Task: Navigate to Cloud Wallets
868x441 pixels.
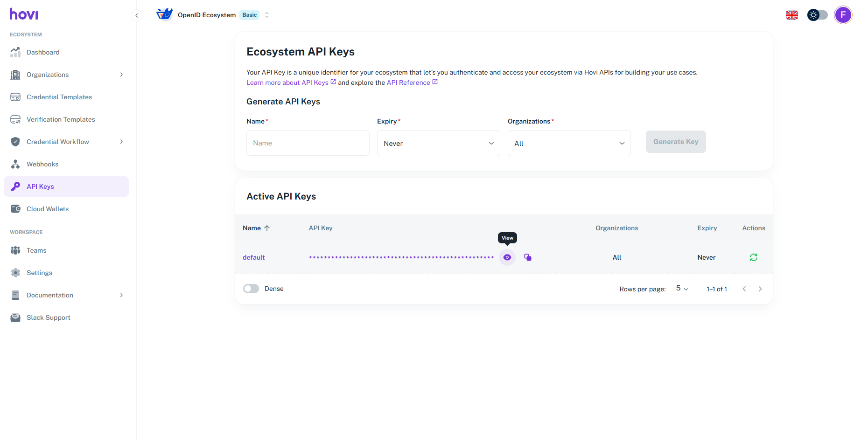Action: [48, 209]
